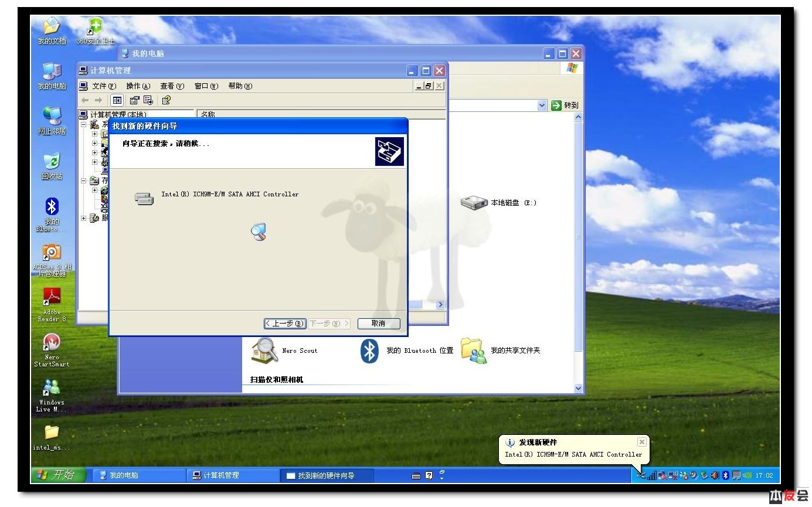Select 计算机管理(本地) tree root
812x507 pixels.
click(x=113, y=114)
